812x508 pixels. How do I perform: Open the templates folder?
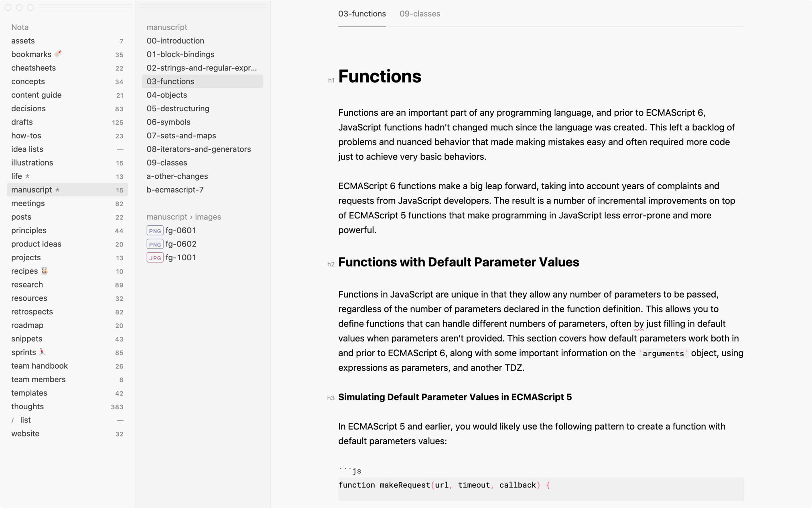67,393
